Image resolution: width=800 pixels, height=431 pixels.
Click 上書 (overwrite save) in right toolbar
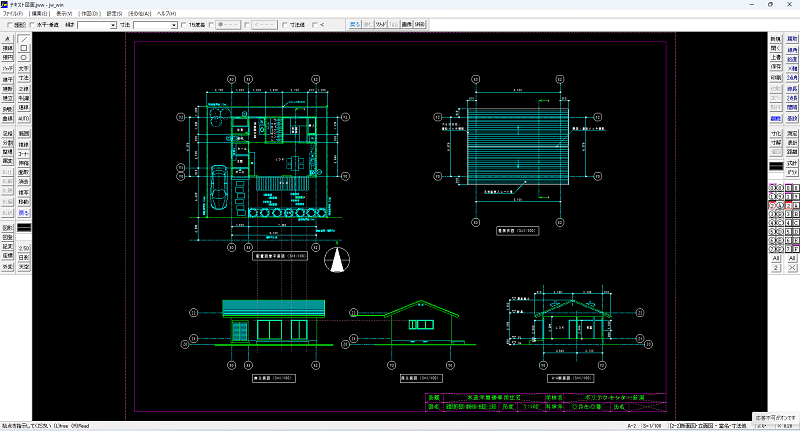[776, 58]
